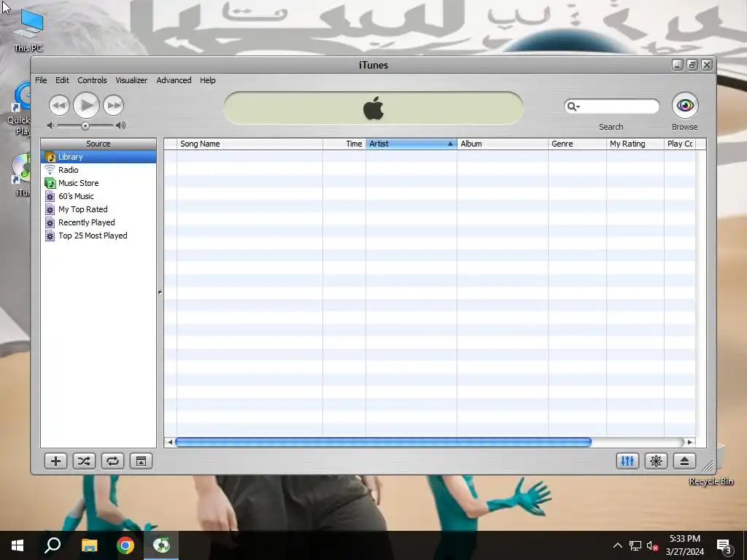Click the low volume speaker icon

pyautogui.click(x=50, y=125)
